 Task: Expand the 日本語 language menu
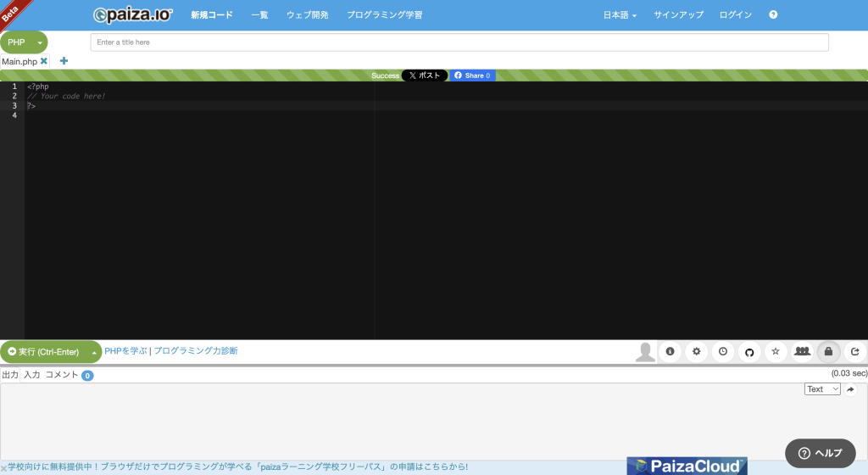click(x=620, y=15)
